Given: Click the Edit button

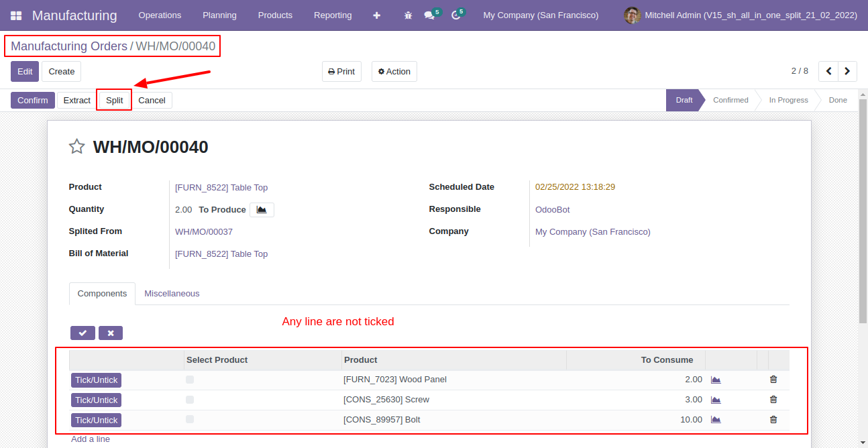Looking at the screenshot, I should (25, 72).
